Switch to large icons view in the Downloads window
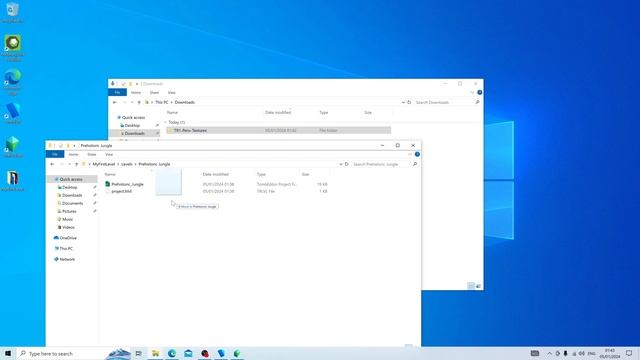Screen dimensions: 640x360 tap(478, 286)
